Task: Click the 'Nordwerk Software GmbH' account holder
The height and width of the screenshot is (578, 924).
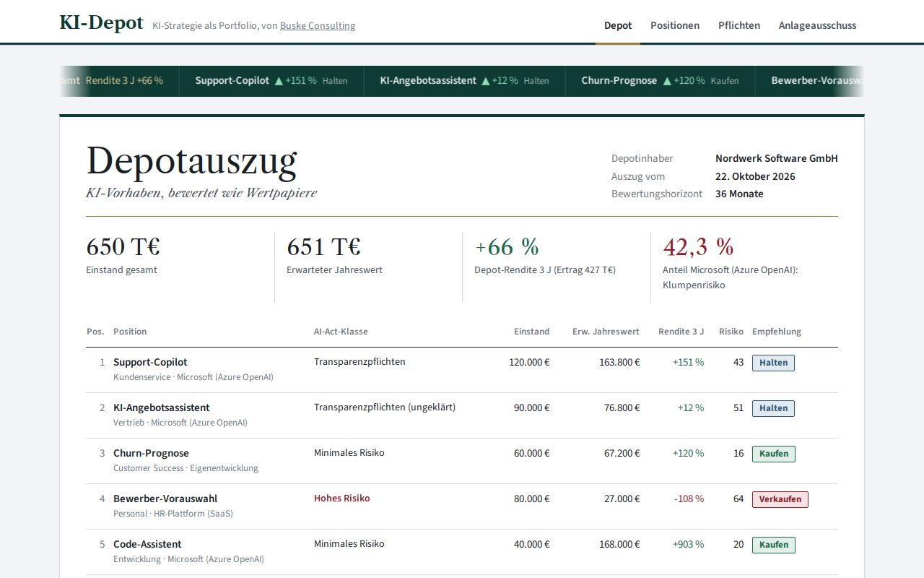Action: coord(777,158)
